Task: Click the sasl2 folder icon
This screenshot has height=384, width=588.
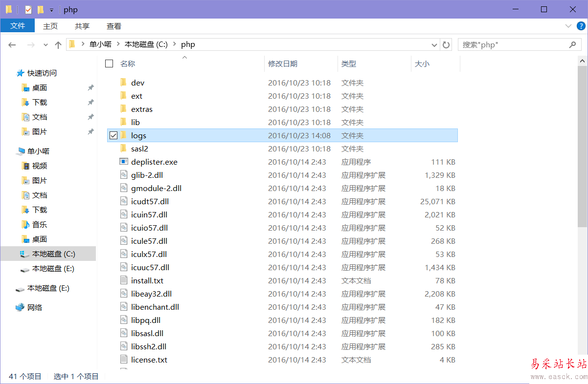Action: [x=123, y=149]
